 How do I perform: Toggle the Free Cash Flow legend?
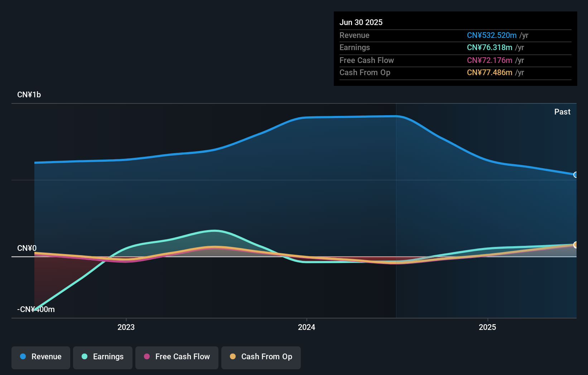coord(177,357)
